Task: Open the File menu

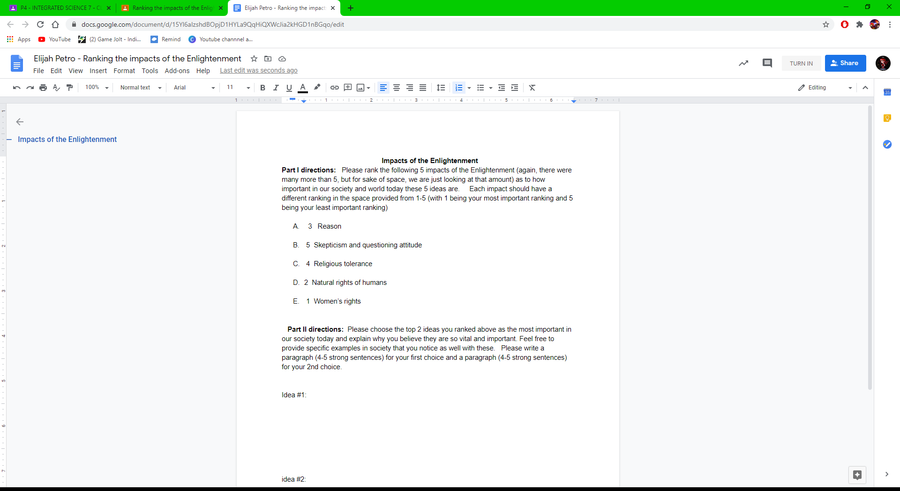Action: tap(38, 71)
